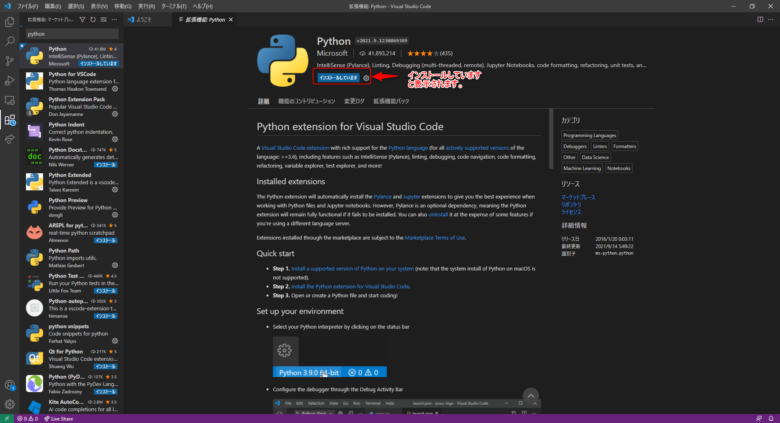Click the gear icon for Python Path

pyautogui.click(x=115, y=265)
